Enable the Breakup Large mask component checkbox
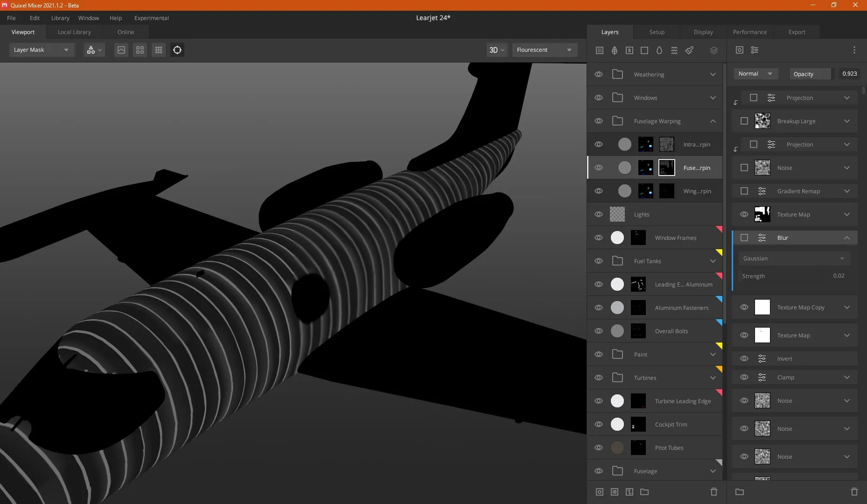 [744, 121]
